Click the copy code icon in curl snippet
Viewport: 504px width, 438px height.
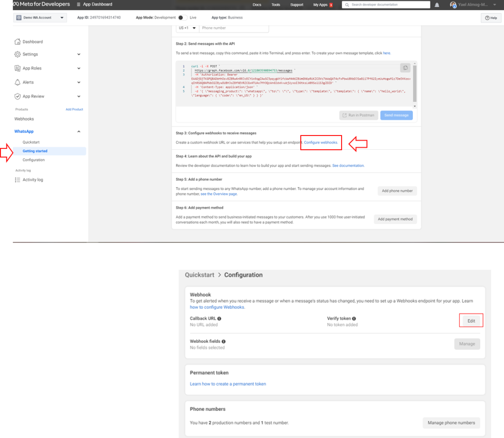pyautogui.click(x=405, y=68)
